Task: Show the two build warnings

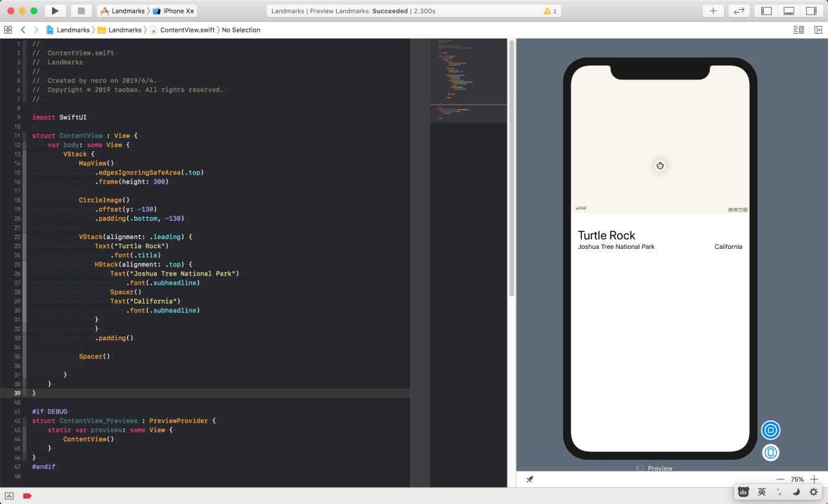Action: (x=550, y=11)
